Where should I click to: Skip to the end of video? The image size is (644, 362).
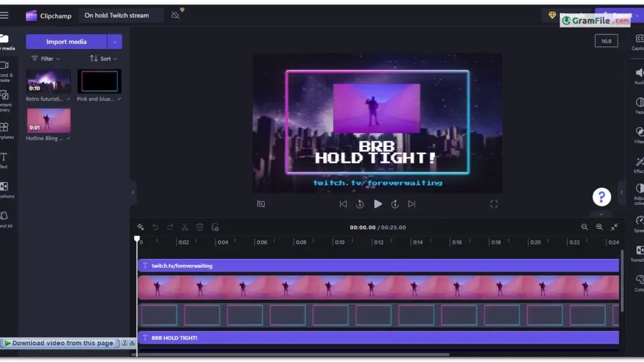(x=411, y=204)
